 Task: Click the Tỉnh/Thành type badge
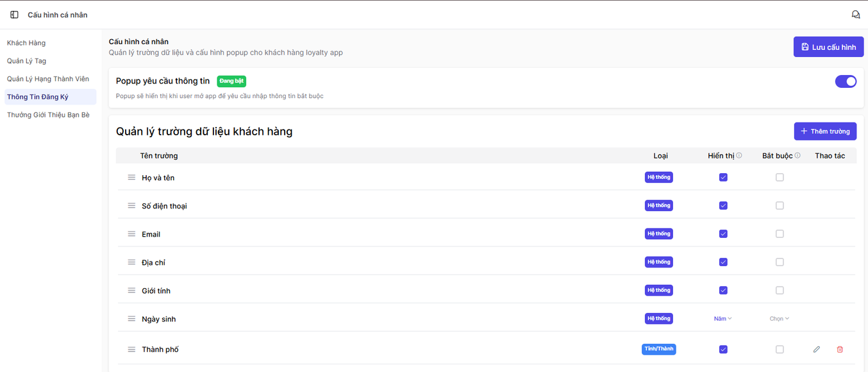pos(658,350)
